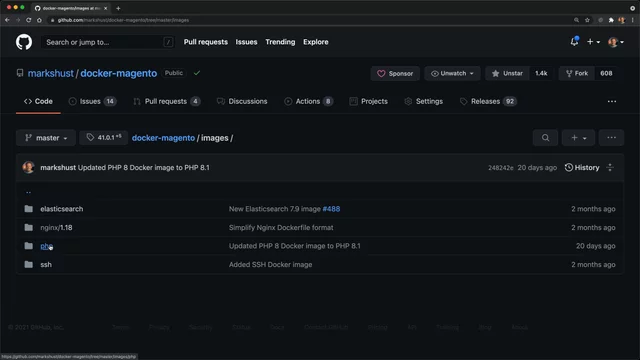The image size is (640, 360).
Task: Open the php folder
Action: [46, 246]
